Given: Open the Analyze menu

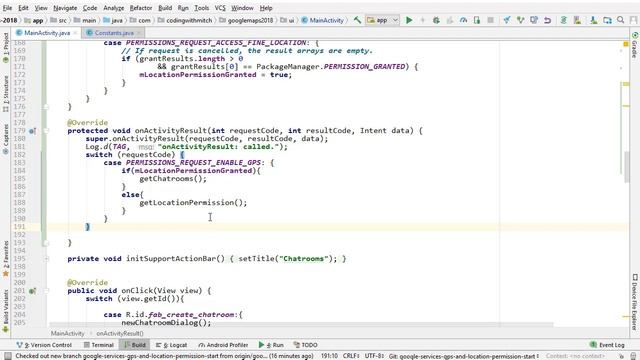Looking at the screenshot, I should pyautogui.click(x=113, y=8).
